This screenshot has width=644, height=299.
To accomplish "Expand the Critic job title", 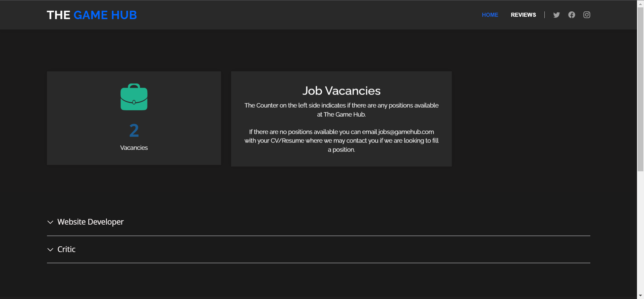I will click(x=66, y=249).
